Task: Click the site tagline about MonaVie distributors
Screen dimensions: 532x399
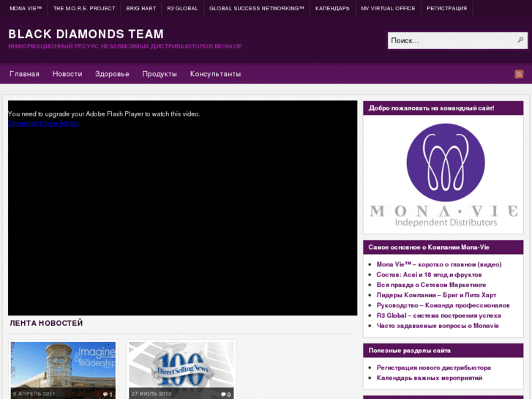Action: coord(125,46)
